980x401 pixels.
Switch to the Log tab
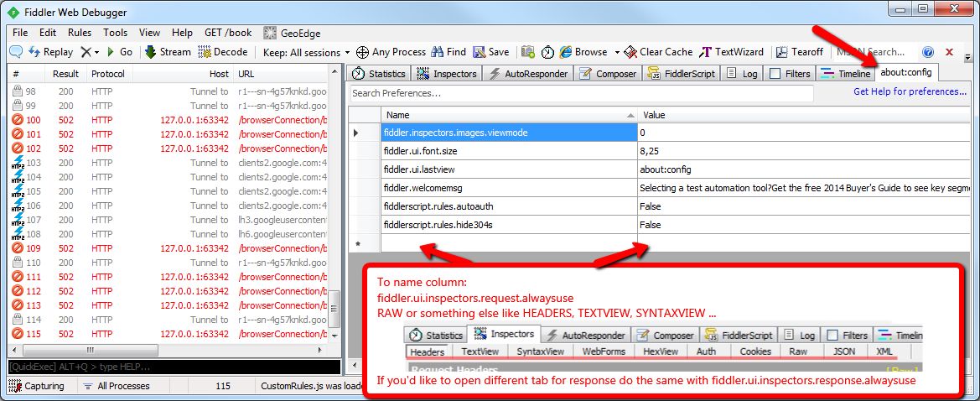[x=743, y=73]
